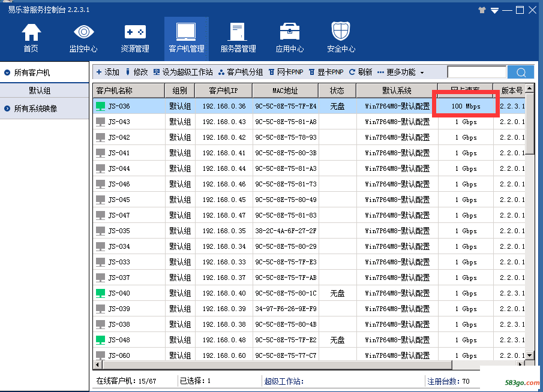Screen dimensions: 543x392
Task: Click MAC cell 38-2C-4A-6F-27-2F
Action: (x=286, y=231)
